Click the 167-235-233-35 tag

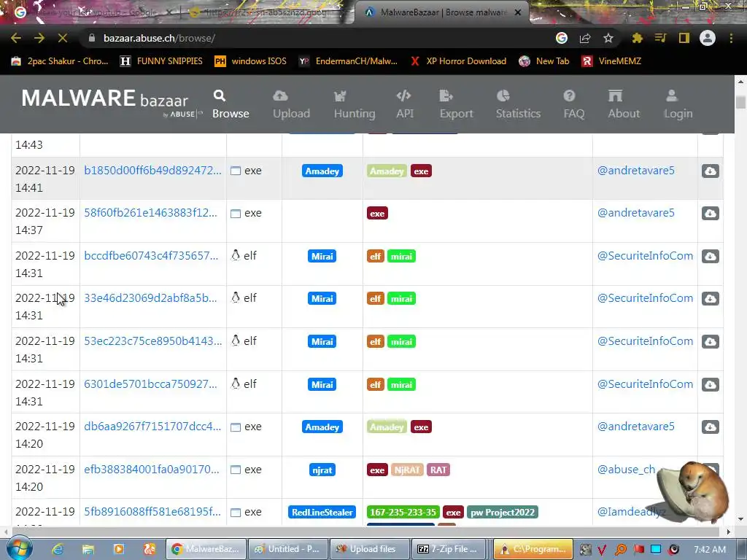point(403,513)
